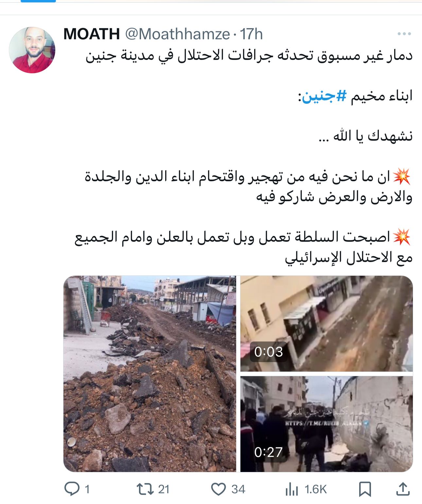Click the reply speech bubble icon
Image resolution: width=422 pixels, height=504 pixels.
[x=72, y=489]
